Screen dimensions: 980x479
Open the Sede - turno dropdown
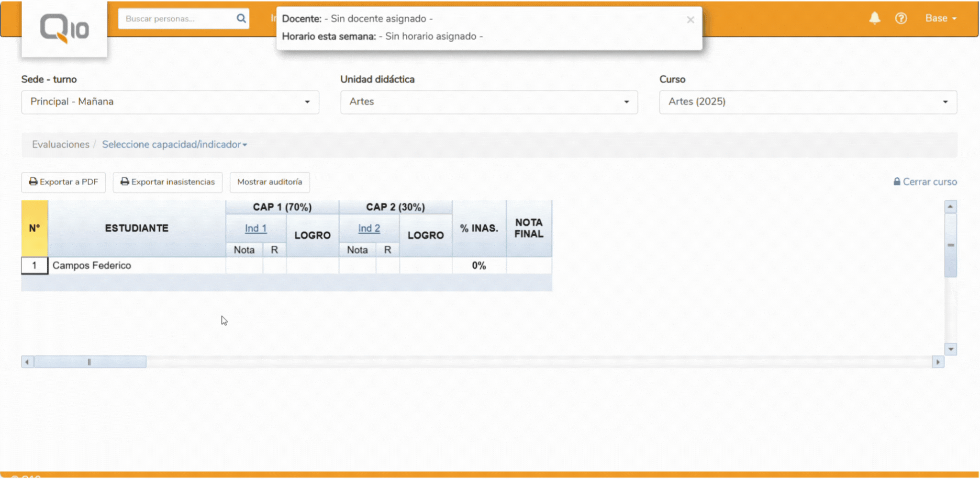[x=170, y=102]
